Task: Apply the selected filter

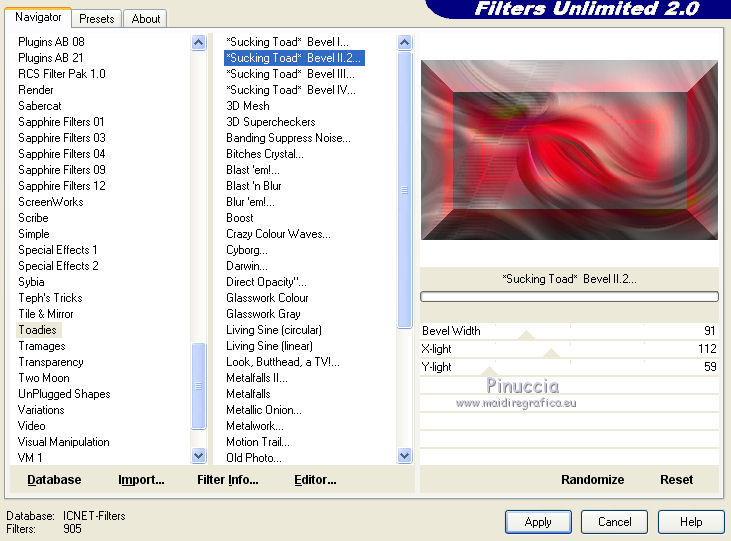Action: coord(538,522)
